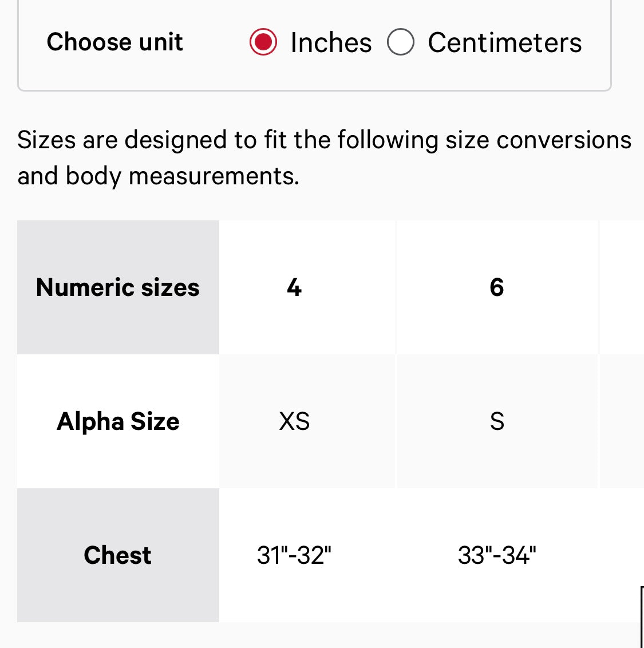This screenshot has width=644, height=648.
Task: Click the "body measurements" text line
Action: (x=158, y=176)
